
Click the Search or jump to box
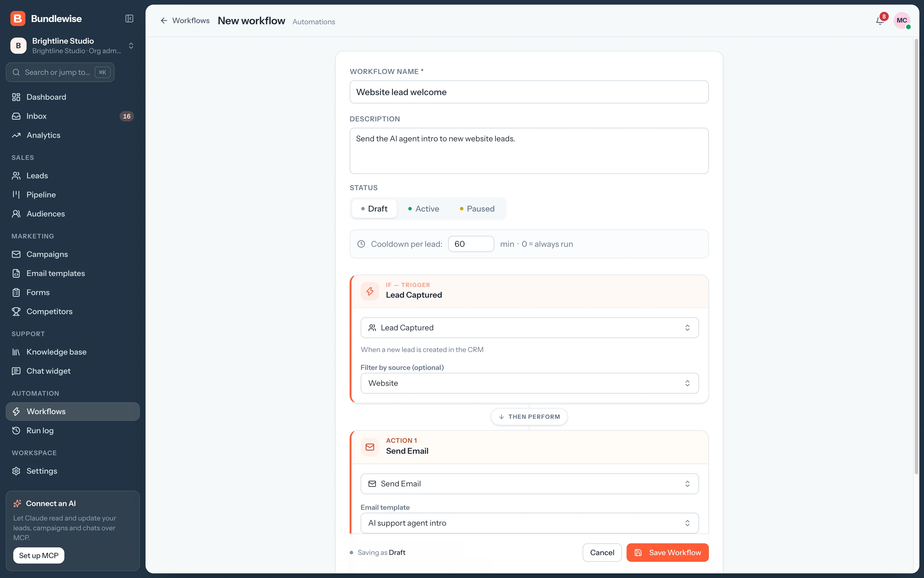(60, 72)
